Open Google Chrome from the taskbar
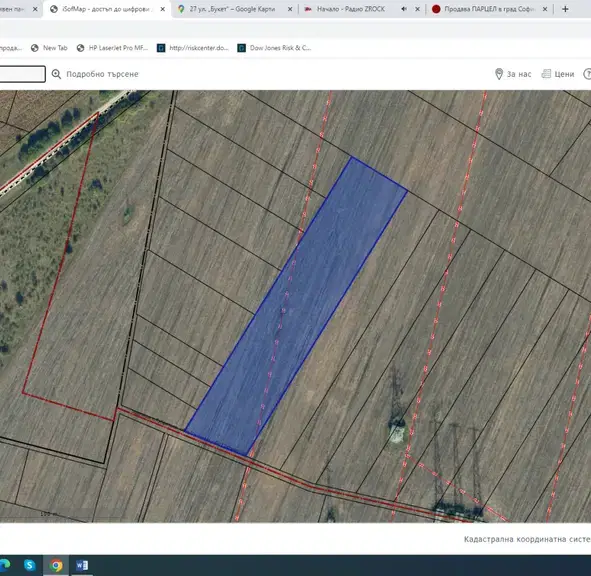The image size is (591, 576). (x=56, y=565)
